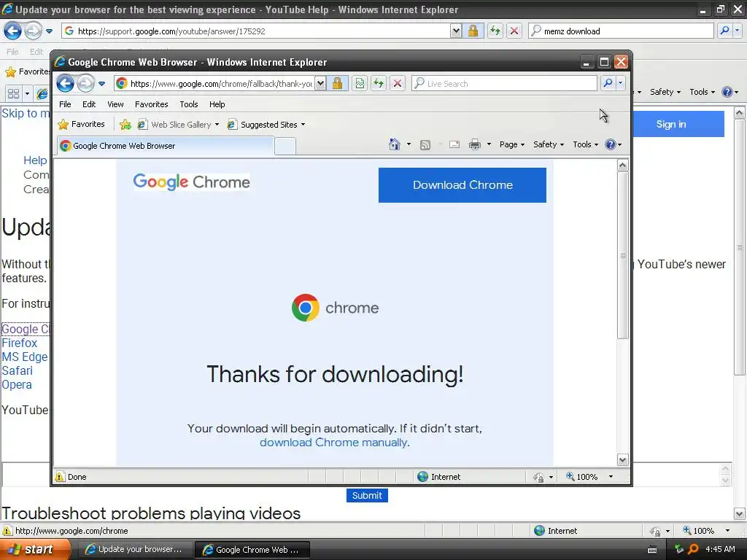Click the Windows start button
The height and width of the screenshot is (560, 747).
[35, 549]
